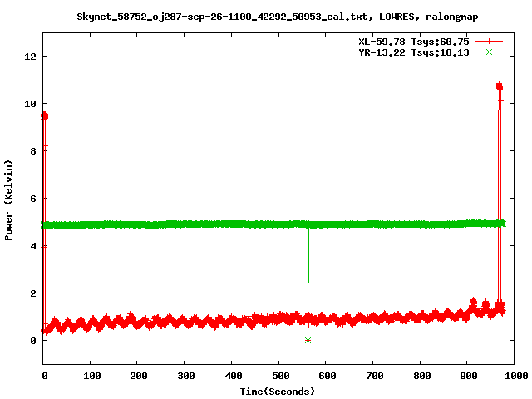Click the x-axis tick label 100

coord(92,376)
